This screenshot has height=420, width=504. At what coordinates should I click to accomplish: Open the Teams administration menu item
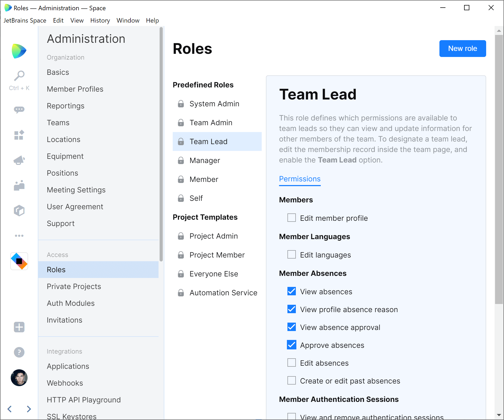pos(59,123)
